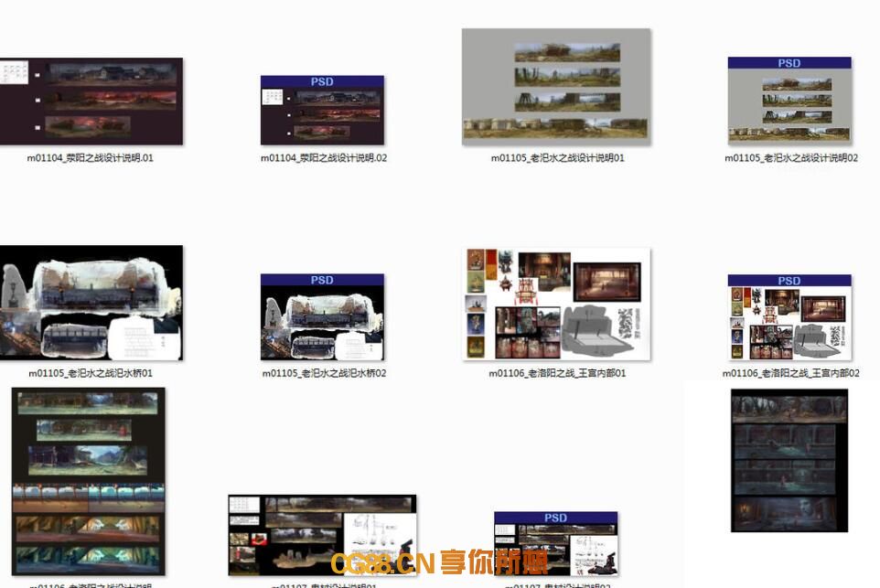Viewport: 880px width, 588px height.
Task: Select PSD thumbnail m01104_荥阳之战设计说明.02
Action: [322, 111]
